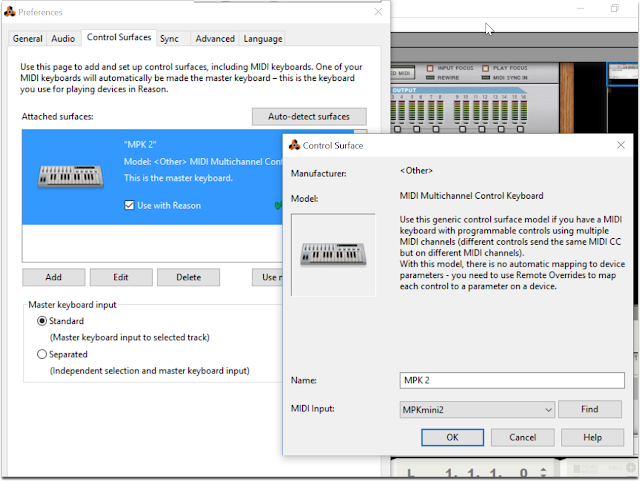The width and height of the screenshot is (640, 481).
Task: Toggle the INPUT FOCUS indicator box
Action: point(430,68)
